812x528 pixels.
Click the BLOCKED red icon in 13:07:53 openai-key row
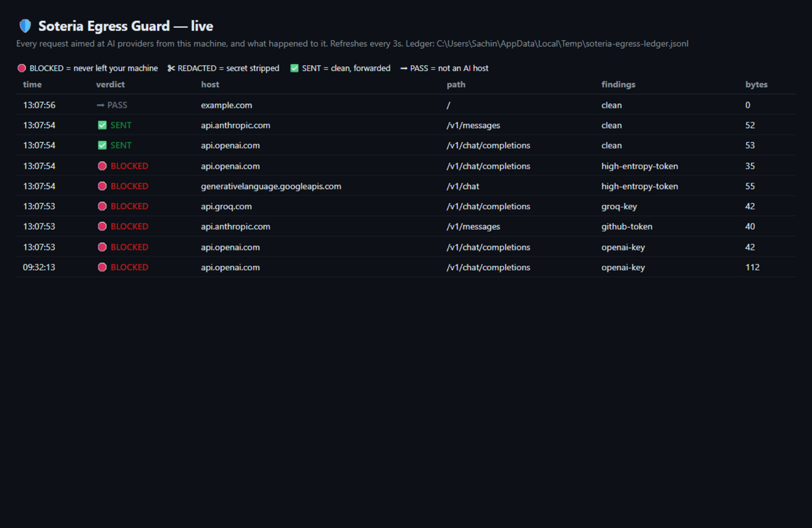coord(102,247)
